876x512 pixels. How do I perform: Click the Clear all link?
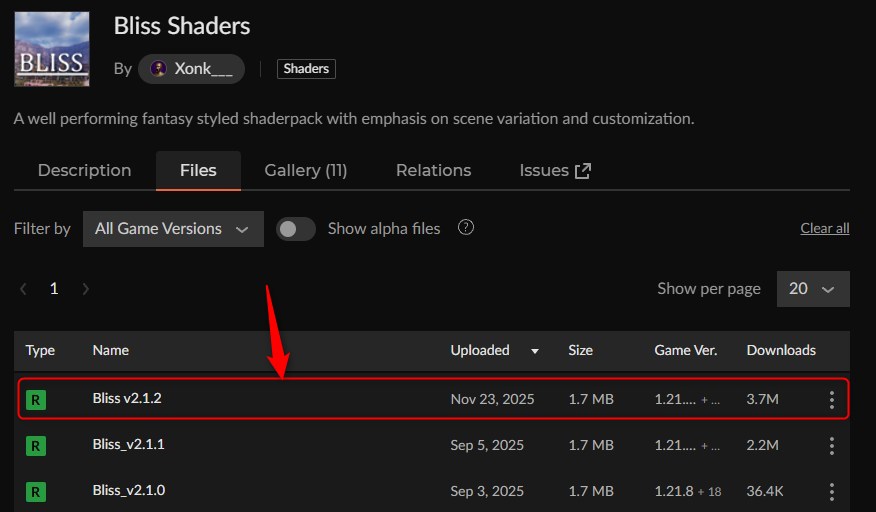click(x=825, y=228)
